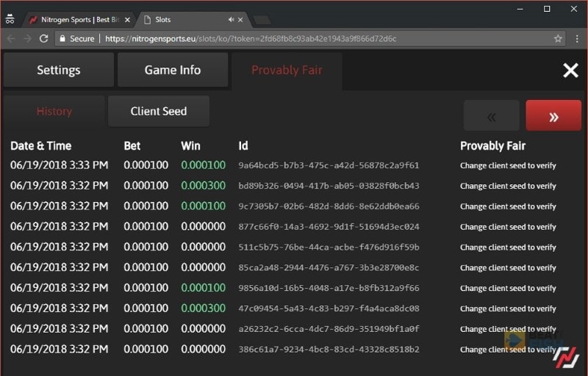Click the incognito icon in the tab strip
The image size is (588, 376).
tap(10, 18)
